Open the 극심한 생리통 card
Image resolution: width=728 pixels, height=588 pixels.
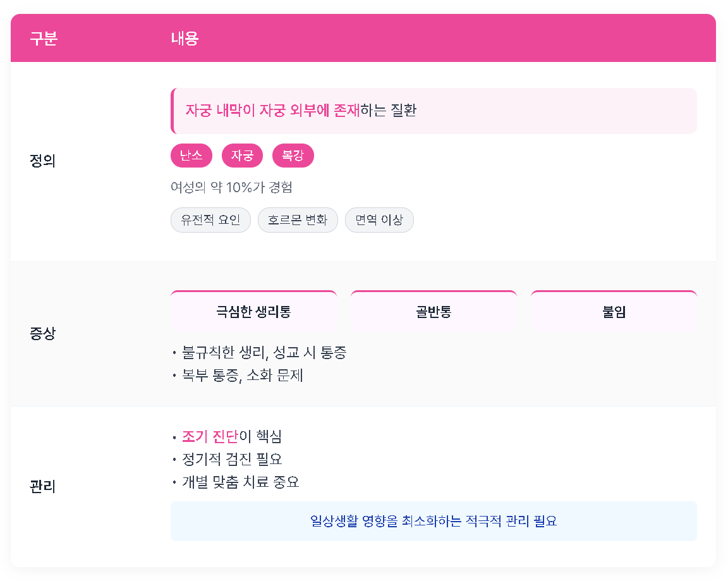[253, 311]
